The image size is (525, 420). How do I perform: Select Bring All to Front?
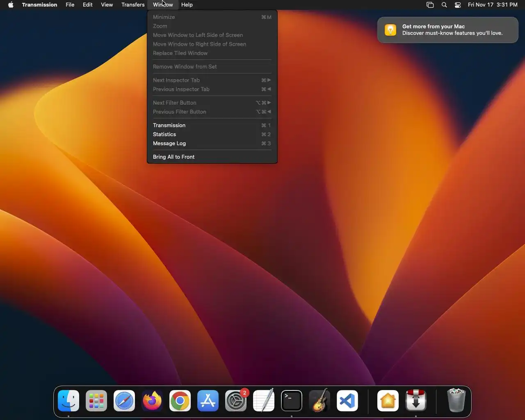click(212, 157)
